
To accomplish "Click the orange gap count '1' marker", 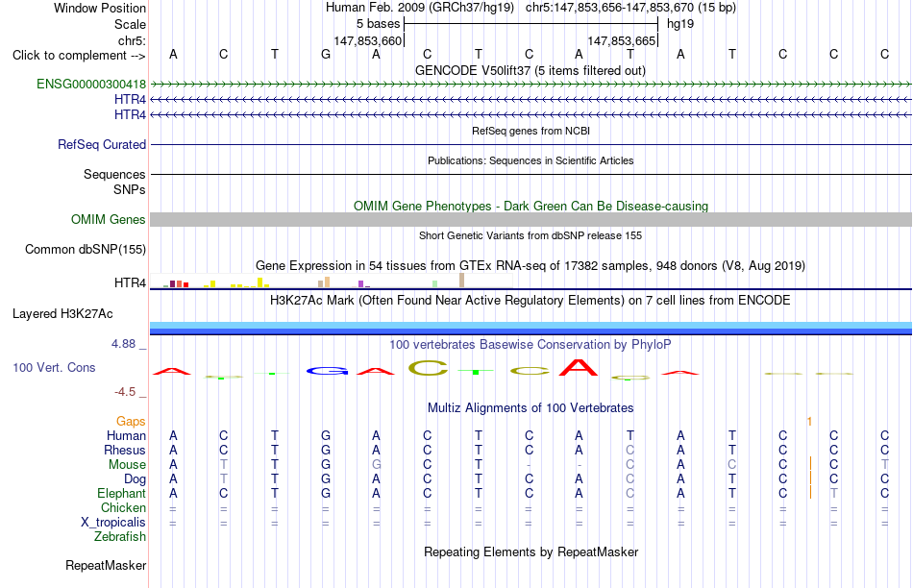I will click(809, 421).
